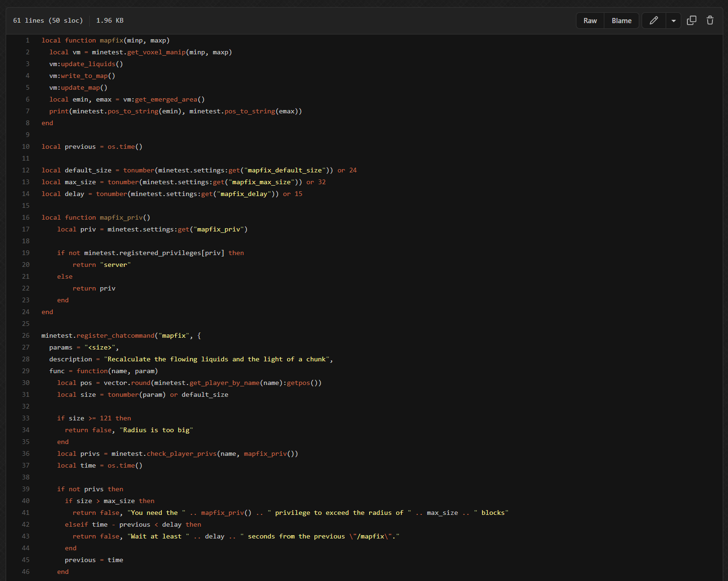Screen dimensions: 728x581
Task: Select line number 26 register_chatcommand
Action: [25, 336]
